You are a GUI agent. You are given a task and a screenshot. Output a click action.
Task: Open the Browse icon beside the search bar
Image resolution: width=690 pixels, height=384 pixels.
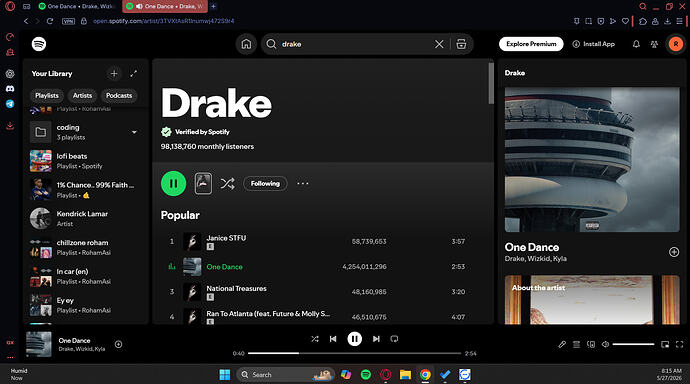pos(461,44)
